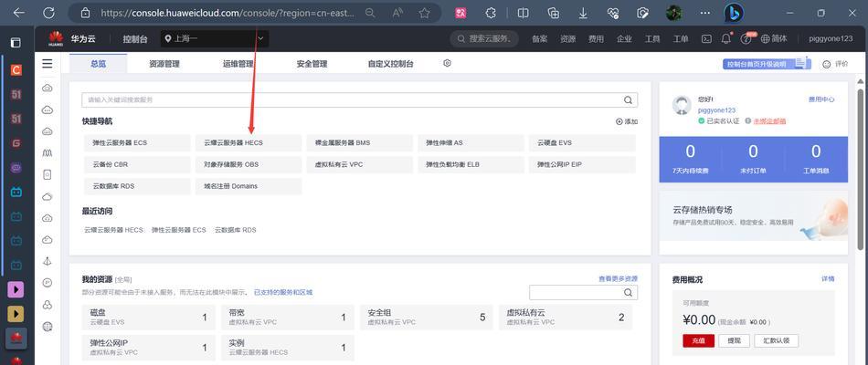Click the red 充值 recharge button
Viewport: 868px width, 365px height.
click(698, 340)
